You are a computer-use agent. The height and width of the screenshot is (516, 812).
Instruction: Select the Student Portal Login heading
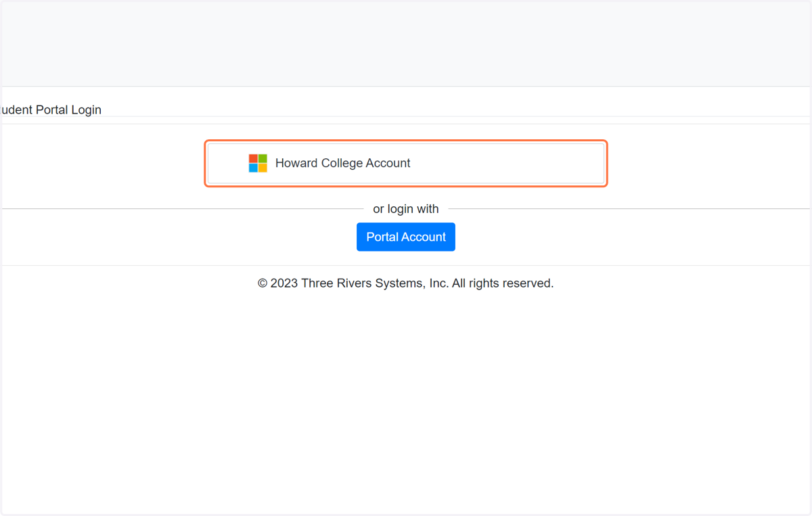coord(51,110)
